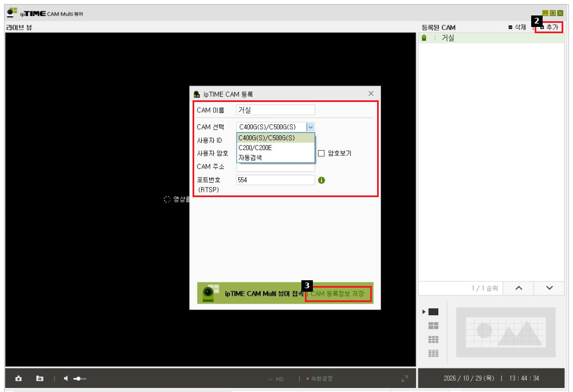The image size is (573, 392).
Task: Maximize the CAM Multi viewer window
Action: click(x=552, y=13)
